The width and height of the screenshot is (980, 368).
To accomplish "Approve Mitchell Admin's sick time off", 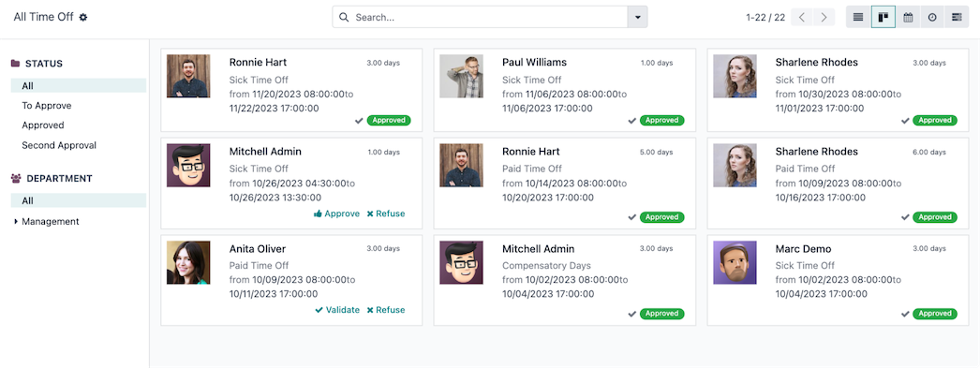I will (x=337, y=213).
